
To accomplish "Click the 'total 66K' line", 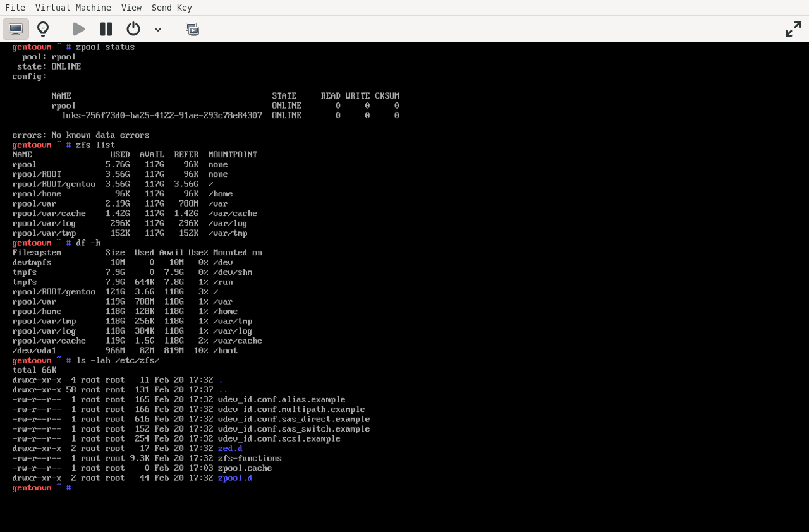I will [x=34, y=370].
